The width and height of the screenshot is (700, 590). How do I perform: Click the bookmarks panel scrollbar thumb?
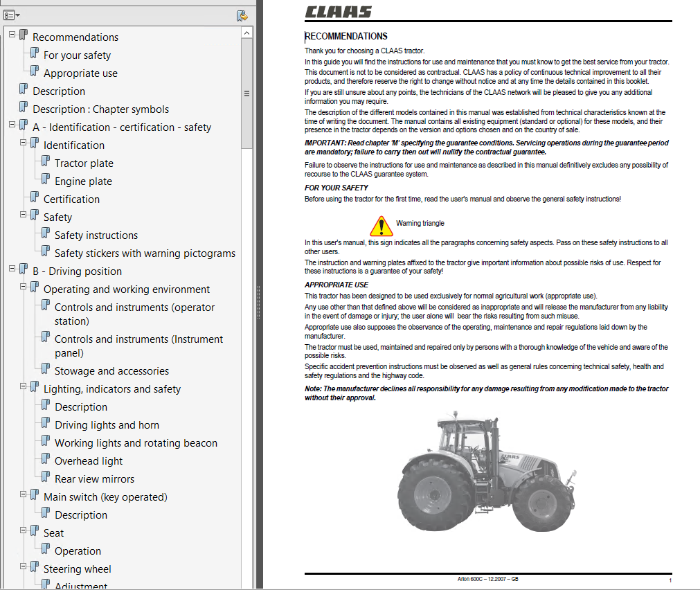[247, 93]
